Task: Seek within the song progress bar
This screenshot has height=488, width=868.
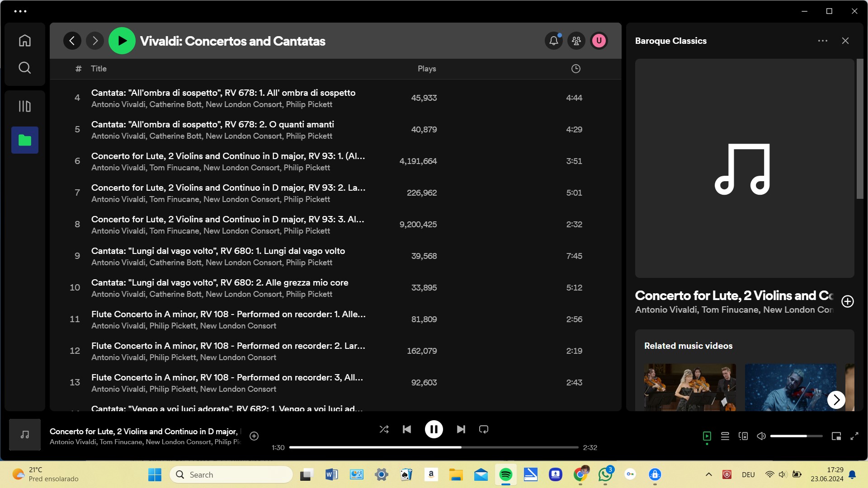Action: tap(434, 447)
